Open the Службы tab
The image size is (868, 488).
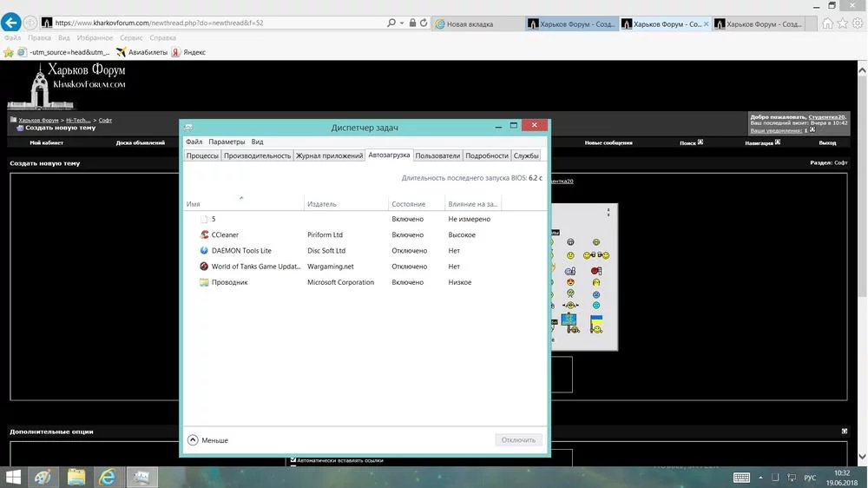click(x=526, y=155)
